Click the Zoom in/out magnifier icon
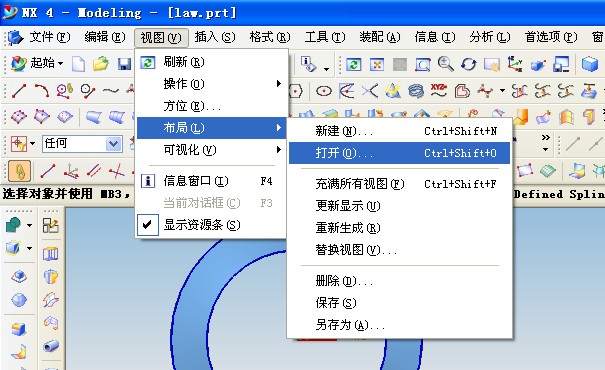The height and width of the screenshot is (370, 605). [446, 64]
